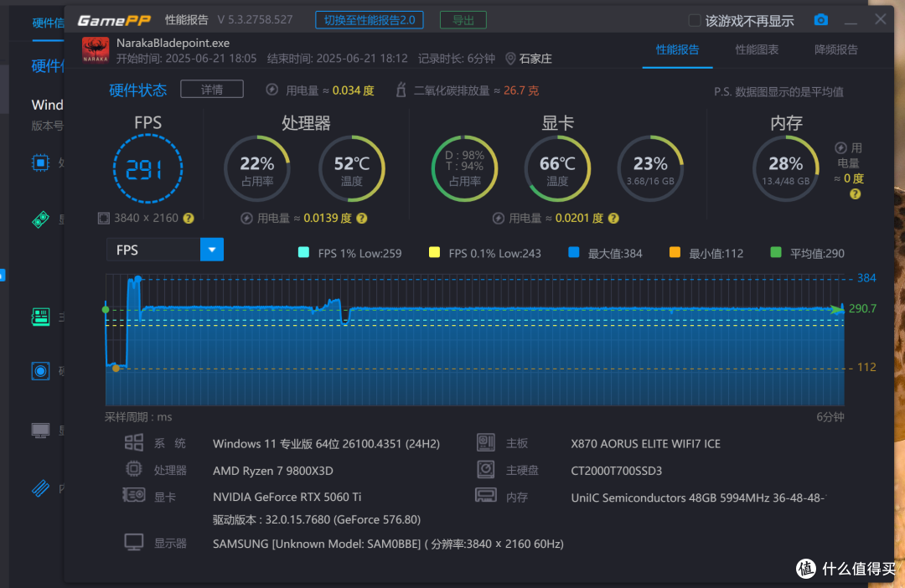
Task: Click the resolution monitor icon beside 3840 x 2160
Action: tap(104, 218)
